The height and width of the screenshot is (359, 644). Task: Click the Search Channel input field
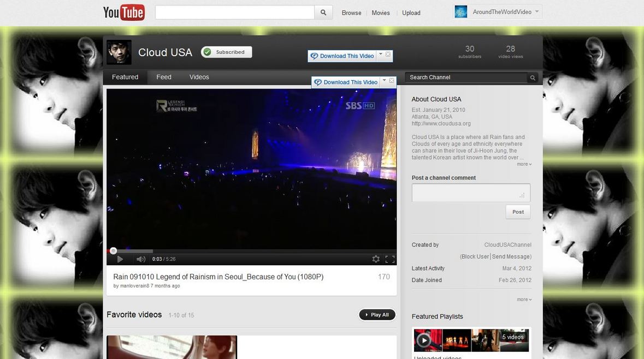coord(466,77)
